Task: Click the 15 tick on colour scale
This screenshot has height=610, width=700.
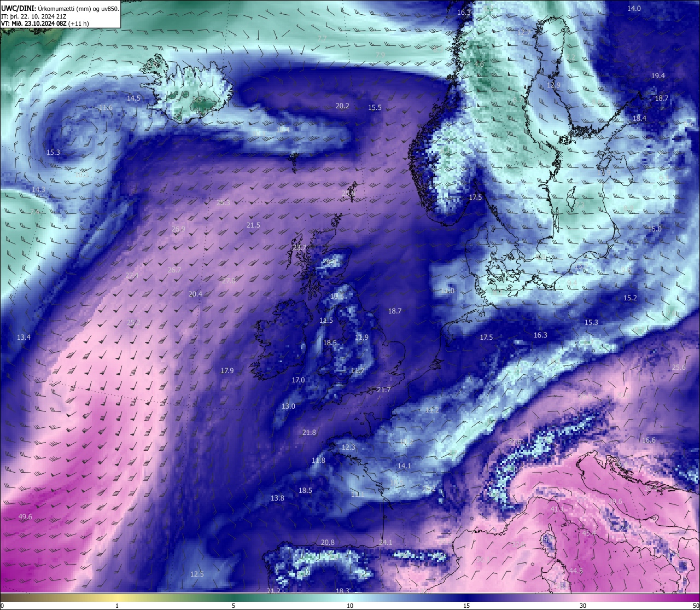Action: pos(466,606)
